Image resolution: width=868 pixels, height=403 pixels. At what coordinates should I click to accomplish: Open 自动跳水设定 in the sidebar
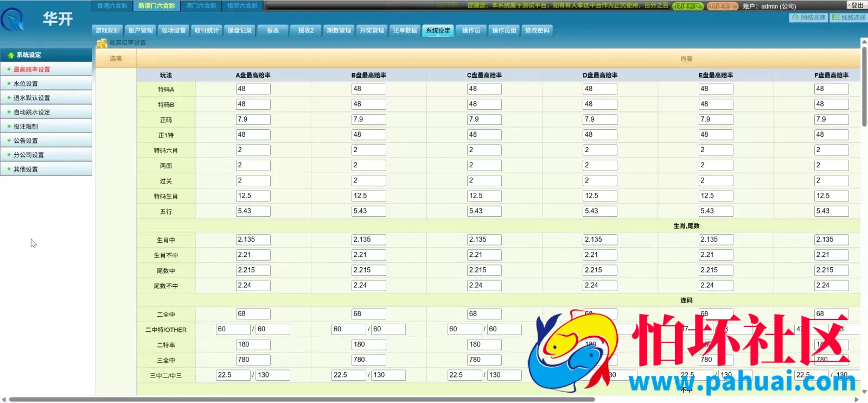[x=46, y=112]
